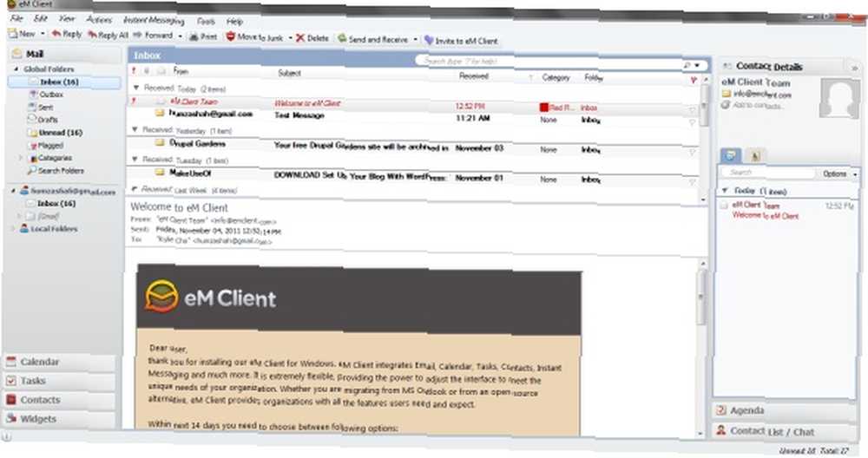Image resolution: width=868 pixels, height=458 pixels.
Task: Open the search options dropdown arrow
Action: coord(697,65)
